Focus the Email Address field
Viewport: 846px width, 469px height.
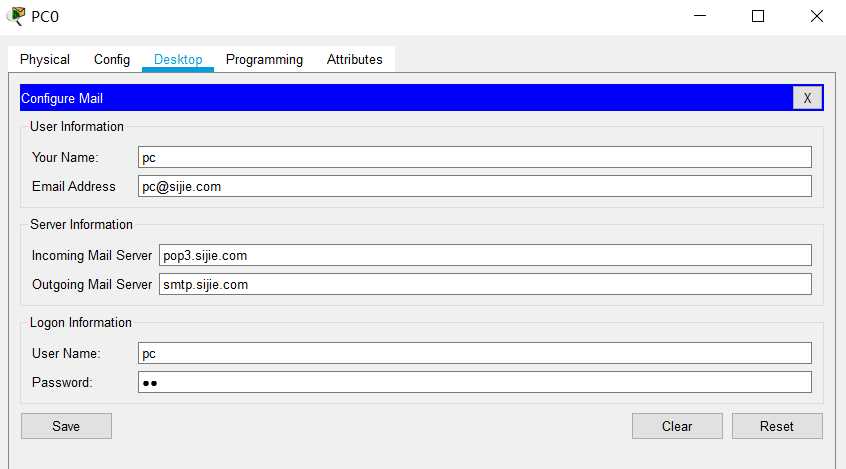coord(475,186)
